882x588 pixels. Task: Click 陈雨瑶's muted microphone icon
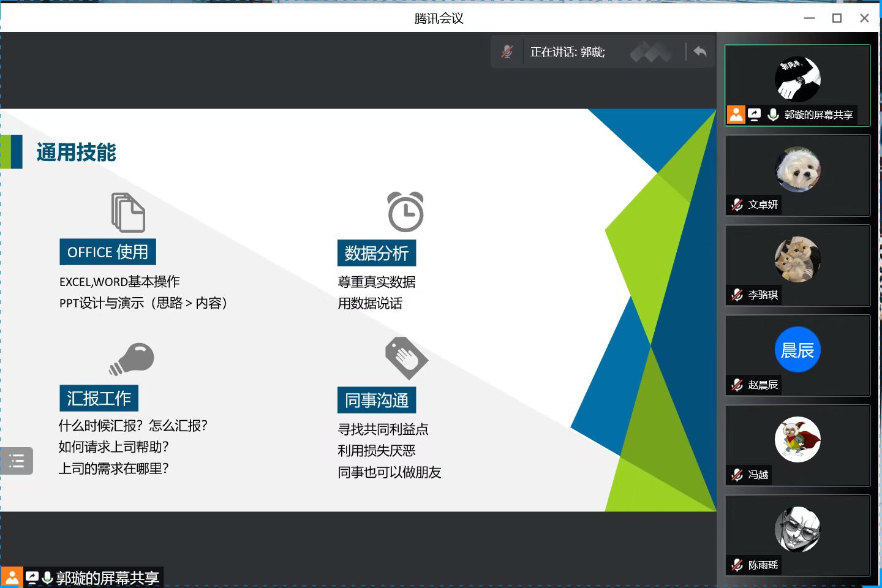(x=737, y=565)
